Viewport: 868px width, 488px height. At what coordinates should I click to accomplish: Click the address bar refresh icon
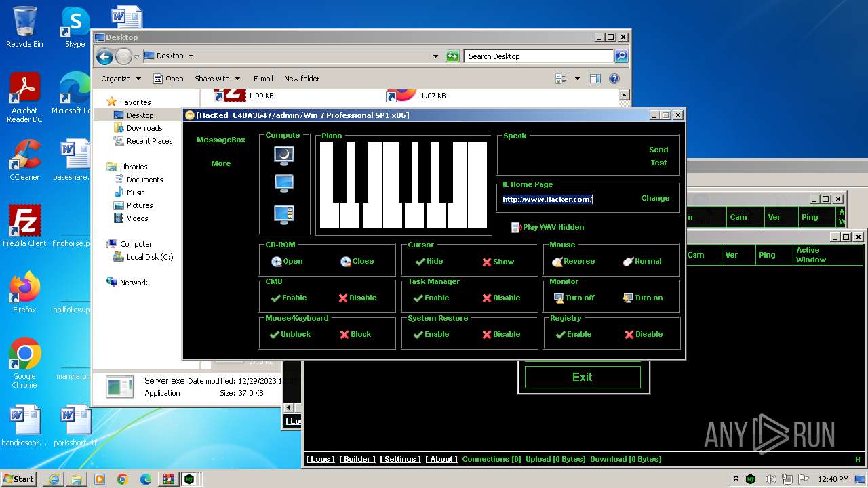(452, 56)
